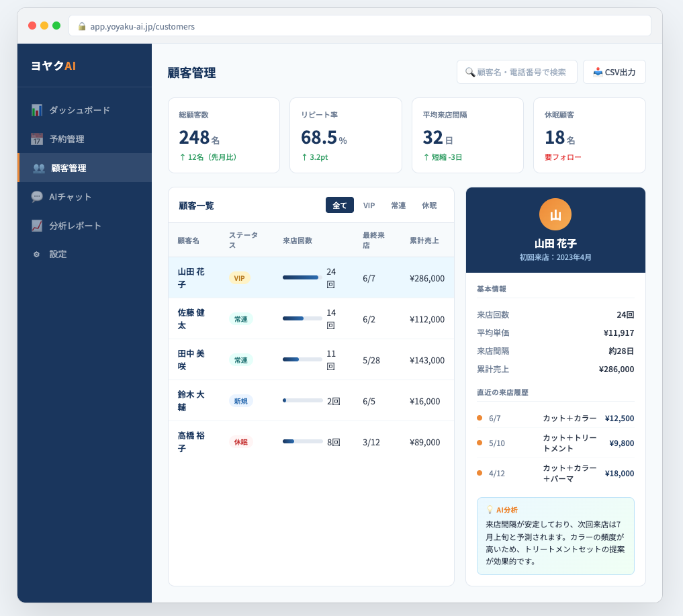This screenshot has width=683, height=616.
Task: Click the 休眠 status badge for 高橋 裕子
Action: coord(240,442)
